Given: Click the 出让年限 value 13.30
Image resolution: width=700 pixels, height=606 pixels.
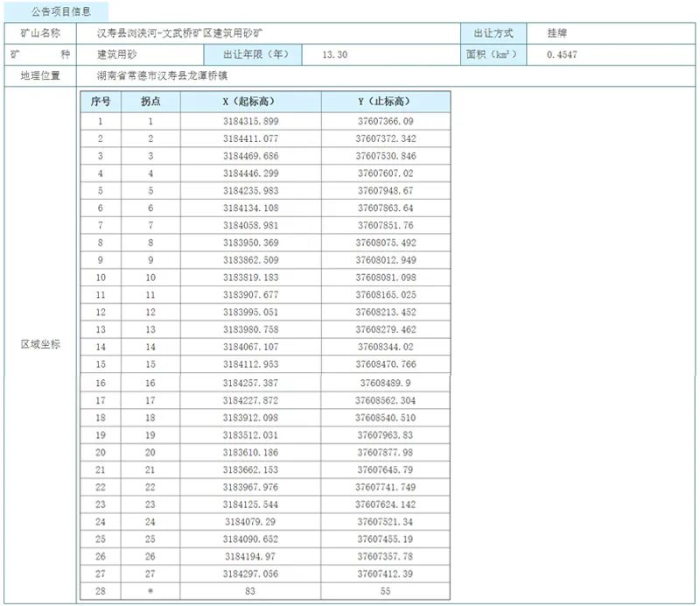Looking at the screenshot, I should [x=335, y=54].
